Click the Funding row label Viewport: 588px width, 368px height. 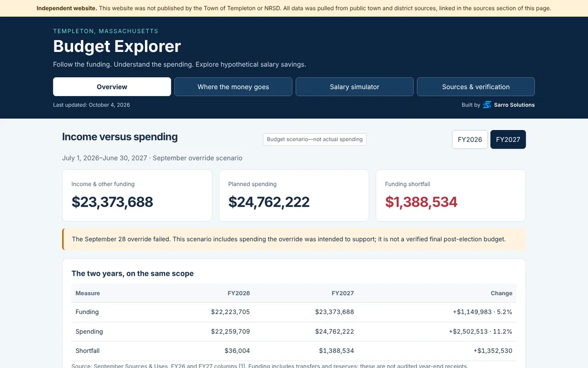click(87, 312)
